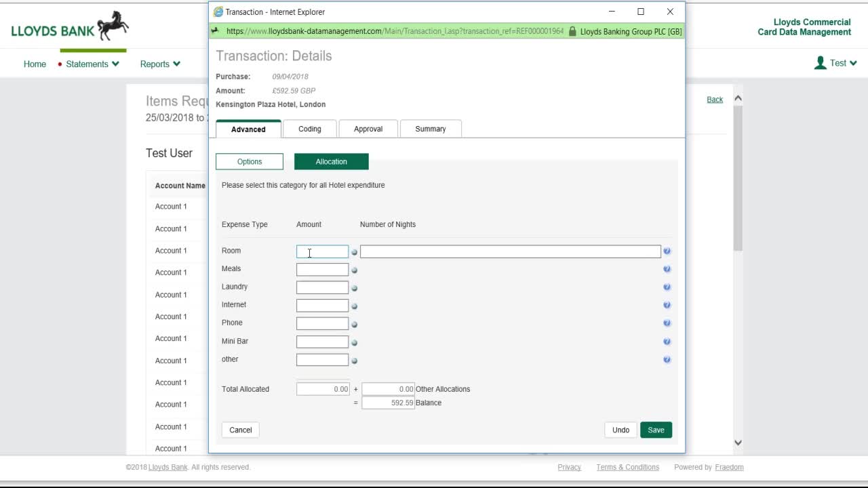
Task: Click the help icon on the Meals row
Action: [x=667, y=268]
